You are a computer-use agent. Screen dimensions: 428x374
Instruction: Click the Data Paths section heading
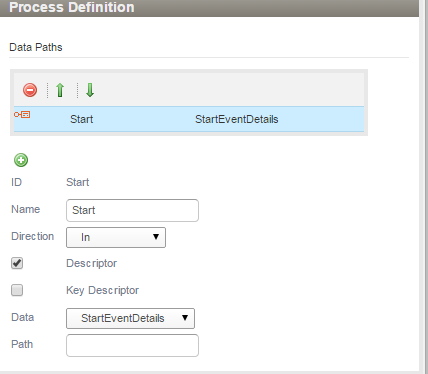click(36, 47)
